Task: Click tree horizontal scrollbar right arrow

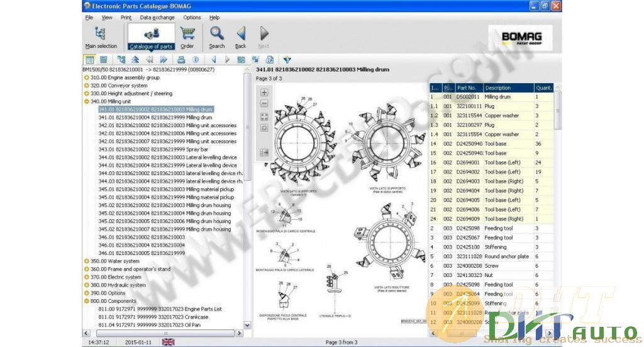Action: pyautogui.click(x=240, y=333)
